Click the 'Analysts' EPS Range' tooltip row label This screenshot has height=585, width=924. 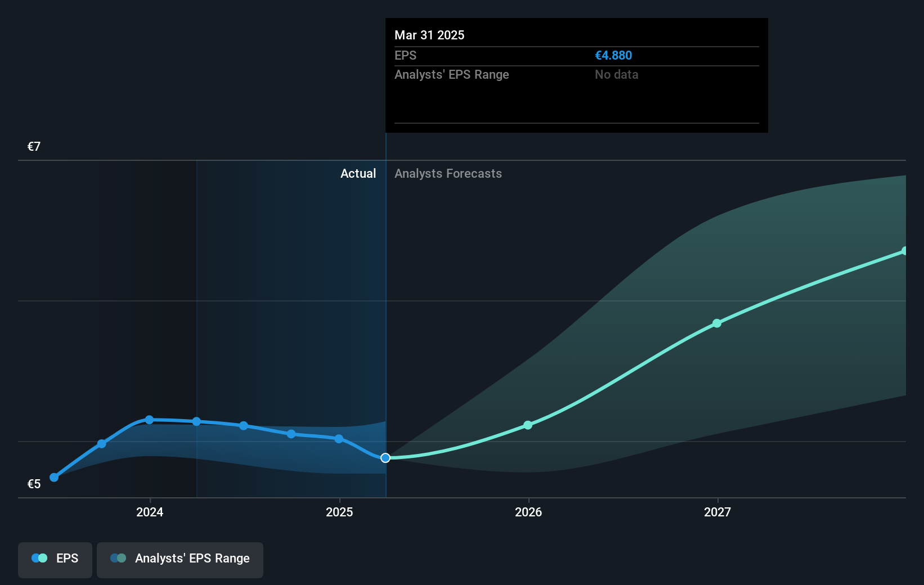pos(451,75)
